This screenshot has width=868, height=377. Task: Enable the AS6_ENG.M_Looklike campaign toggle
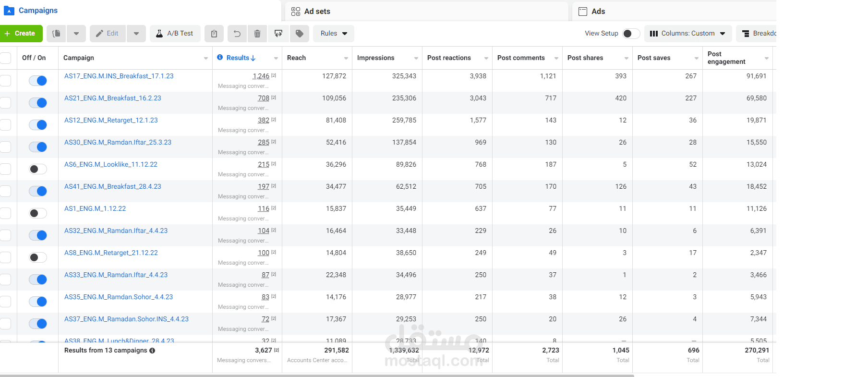tap(38, 169)
